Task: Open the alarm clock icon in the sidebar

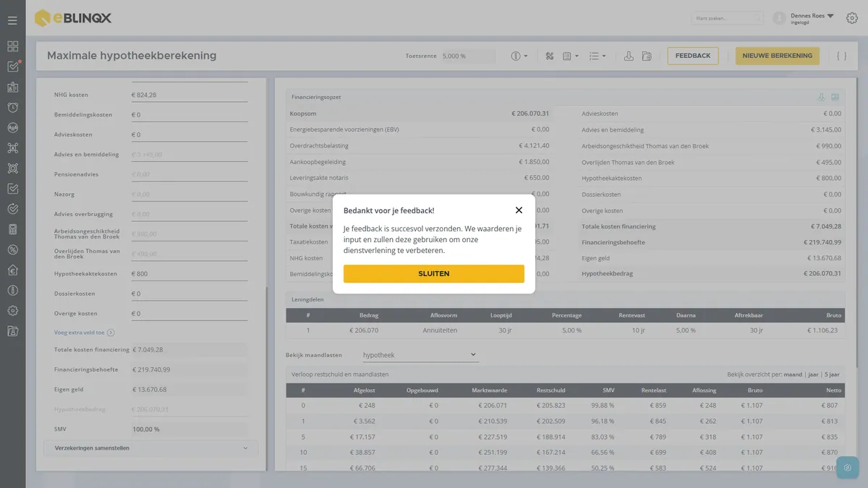Action: (x=12, y=108)
